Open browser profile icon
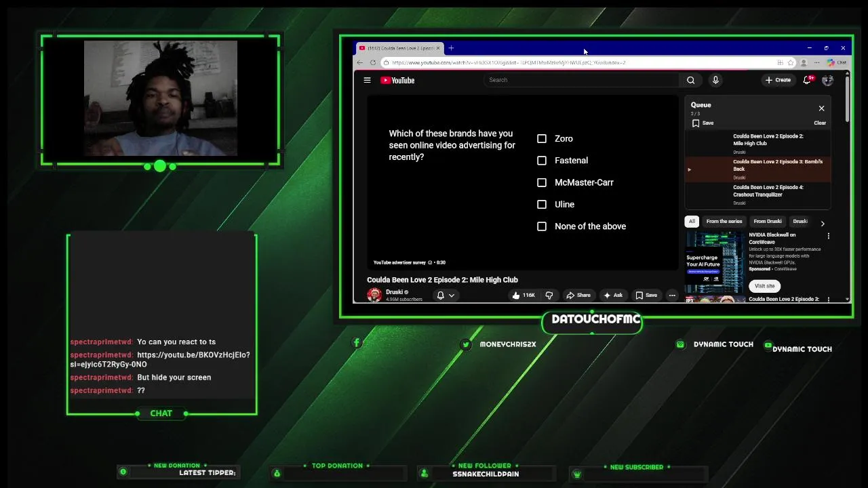Viewport: 868px width, 488px height. click(x=804, y=62)
